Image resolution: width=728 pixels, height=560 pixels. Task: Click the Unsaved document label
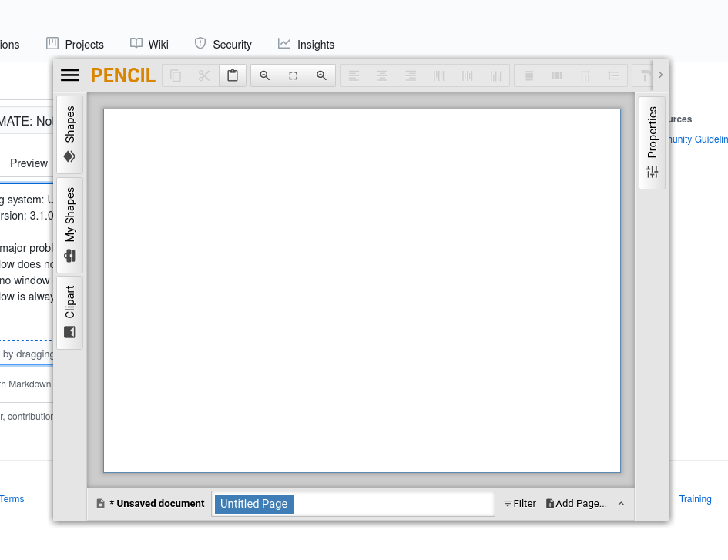[x=157, y=503]
